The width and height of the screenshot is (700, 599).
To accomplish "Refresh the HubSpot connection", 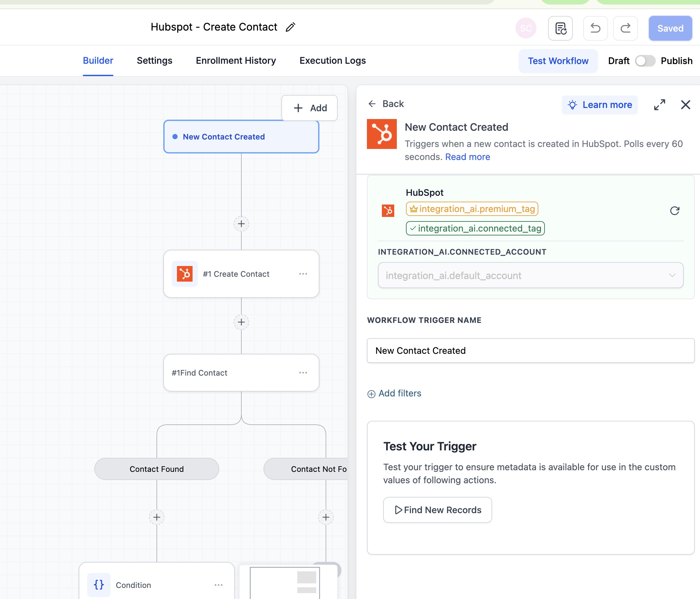I will pos(674,211).
